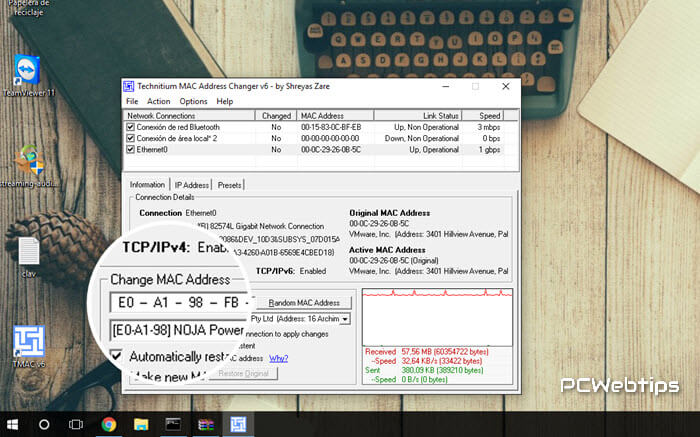Click the Sent 380,09 KB statistic
Image resolution: width=700 pixels, height=437 pixels.
(x=424, y=370)
